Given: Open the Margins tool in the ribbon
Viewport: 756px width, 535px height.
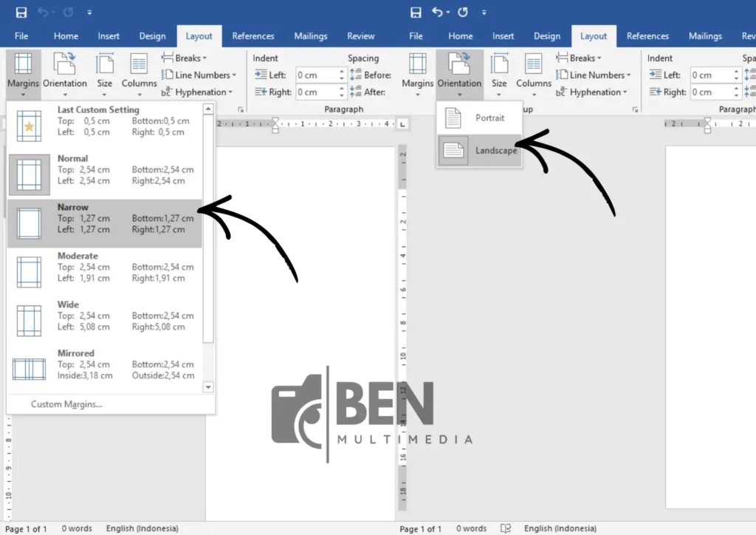Looking at the screenshot, I should click(x=22, y=74).
